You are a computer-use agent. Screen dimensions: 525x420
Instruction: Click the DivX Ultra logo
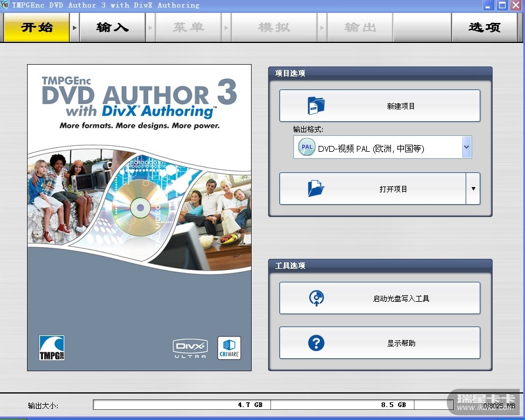(190, 349)
